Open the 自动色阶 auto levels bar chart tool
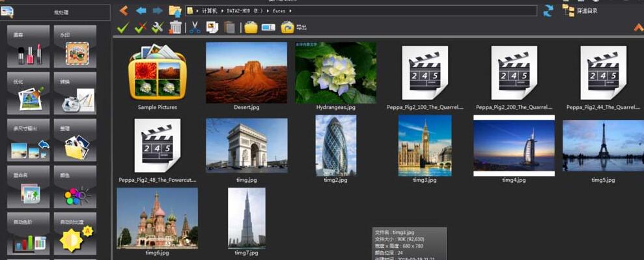This screenshot has width=644, height=260. pyautogui.click(x=29, y=234)
